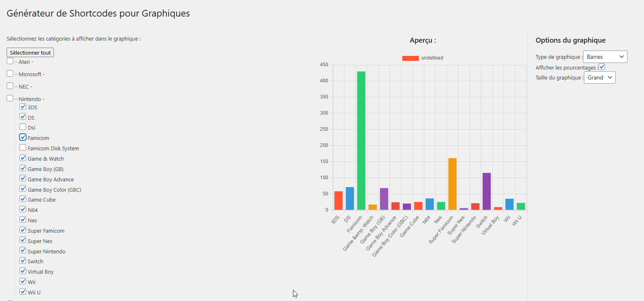Untick the Switch checkbox
644x301 pixels.
[x=23, y=261]
